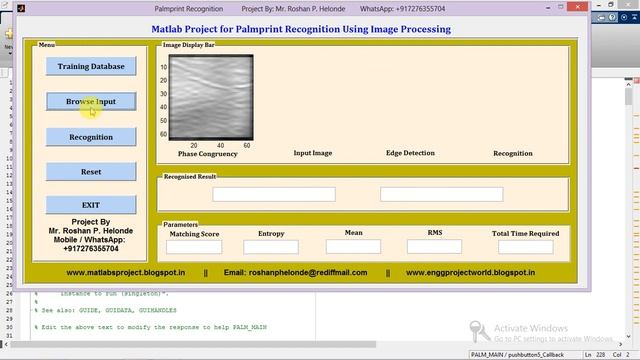Click PALM_MAIN / pushbutton5_Callback status entry
Viewport: 640px width, 360px height.
(x=517, y=355)
